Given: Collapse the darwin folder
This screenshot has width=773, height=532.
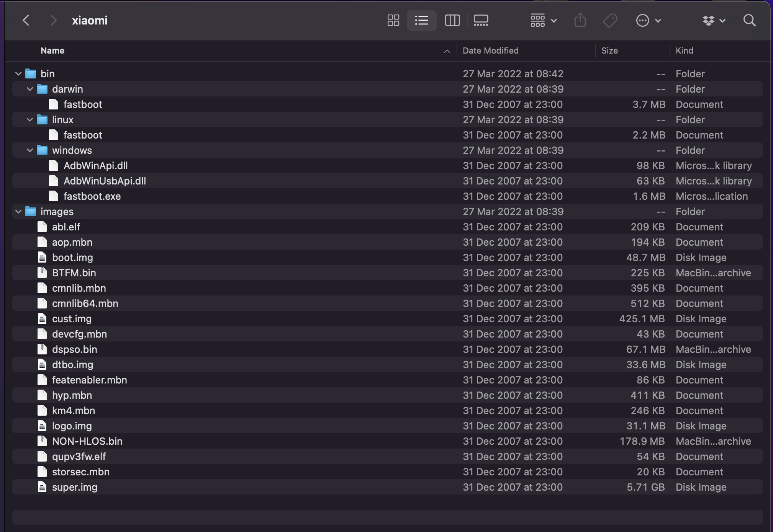Looking at the screenshot, I should point(29,89).
